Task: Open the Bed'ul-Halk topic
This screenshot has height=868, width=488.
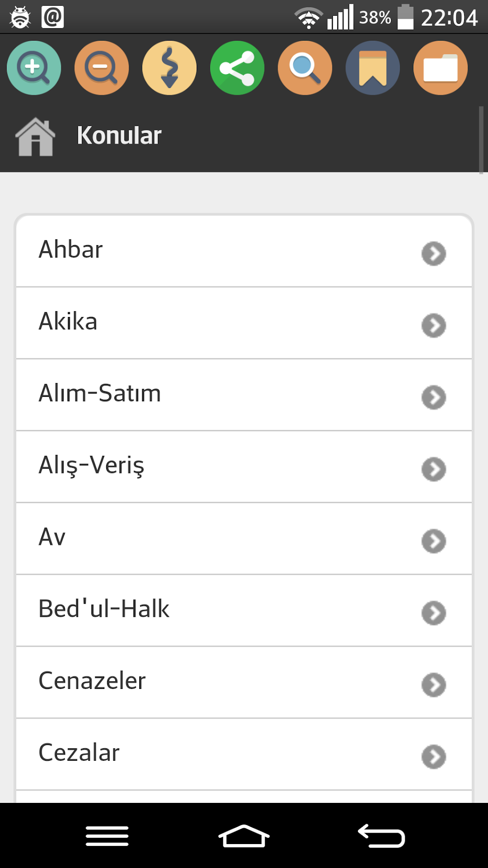Action: click(104, 609)
